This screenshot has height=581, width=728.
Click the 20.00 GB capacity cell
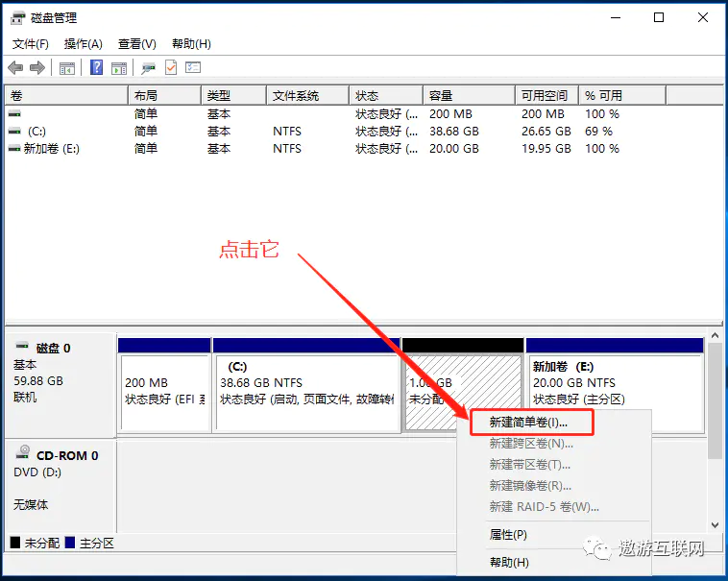click(x=454, y=149)
